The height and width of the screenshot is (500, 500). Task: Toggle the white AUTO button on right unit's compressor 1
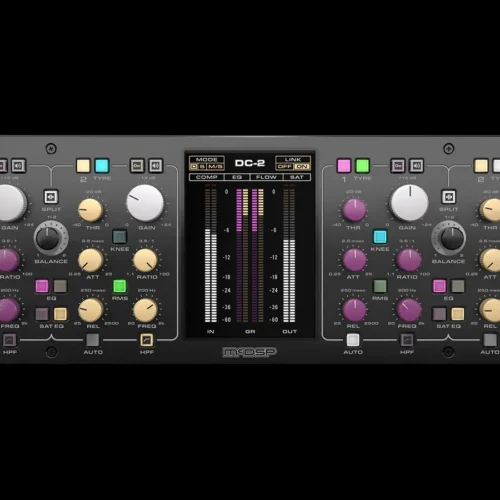(x=353, y=340)
